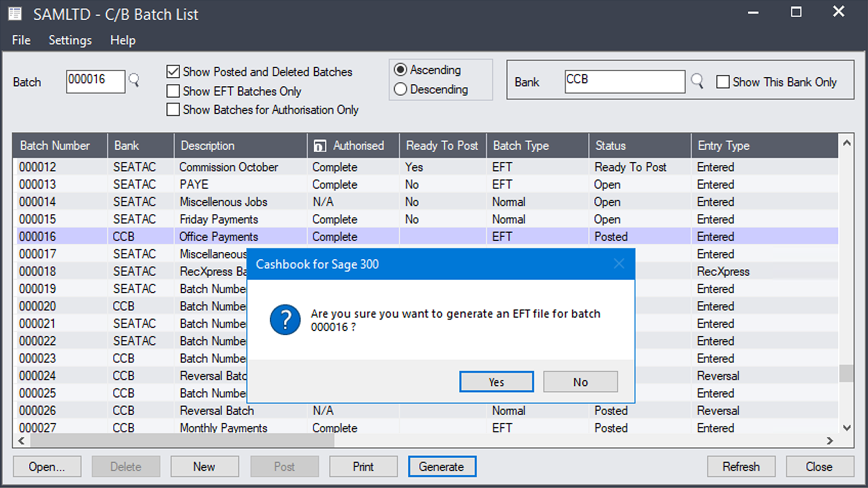Open the File menu
868x488 pixels.
pos(20,40)
